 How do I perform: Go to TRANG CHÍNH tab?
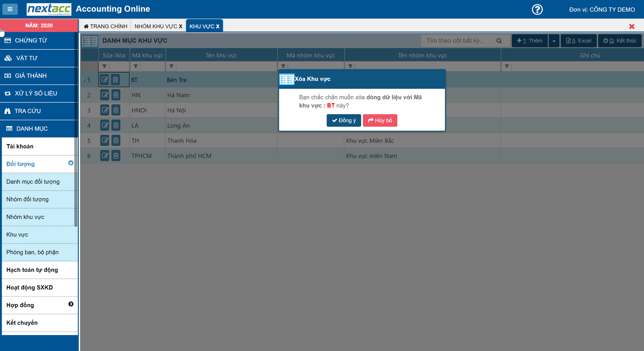coord(105,26)
